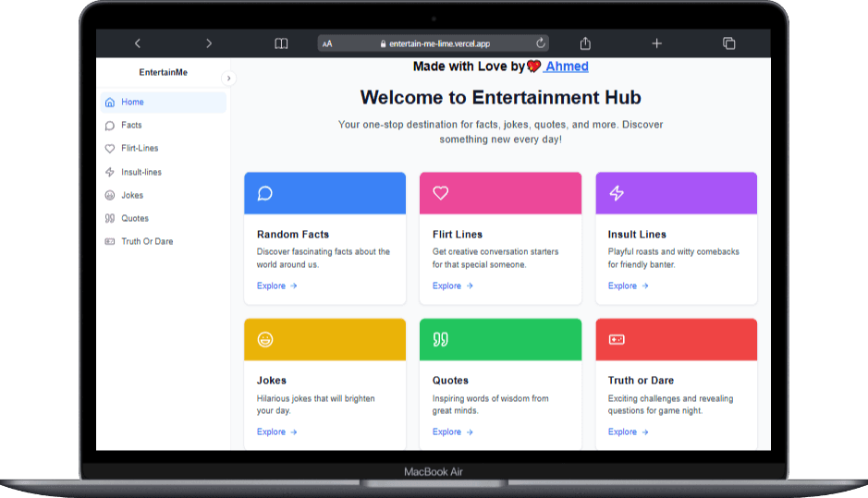Viewport: 868px width, 498px height.
Task: Click the Quotes quotation-mark sidebar icon
Action: 110,219
